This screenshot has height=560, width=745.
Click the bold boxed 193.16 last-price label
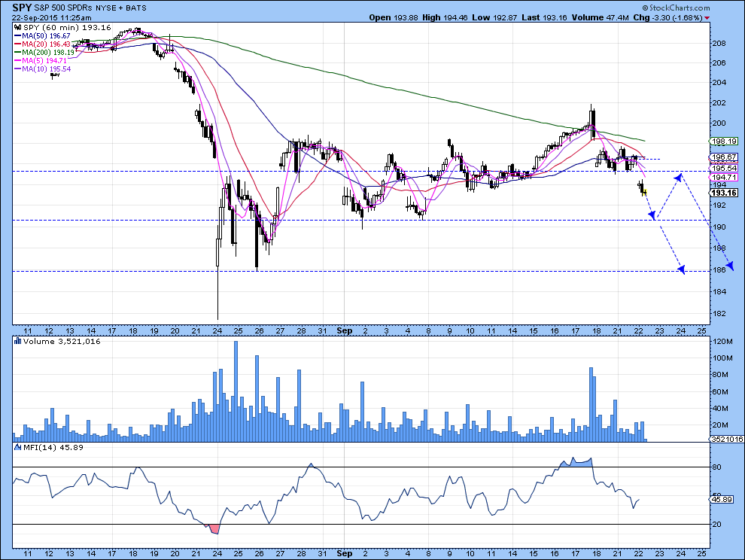pyautogui.click(x=723, y=193)
